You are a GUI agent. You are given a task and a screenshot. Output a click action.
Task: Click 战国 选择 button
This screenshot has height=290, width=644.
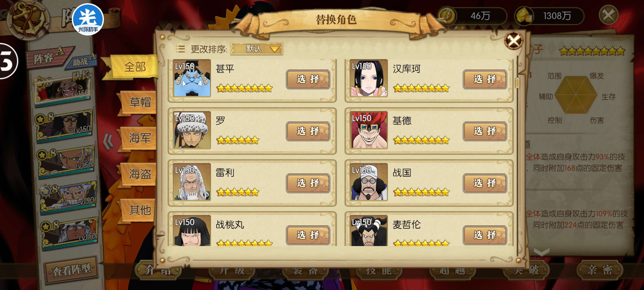[485, 183]
